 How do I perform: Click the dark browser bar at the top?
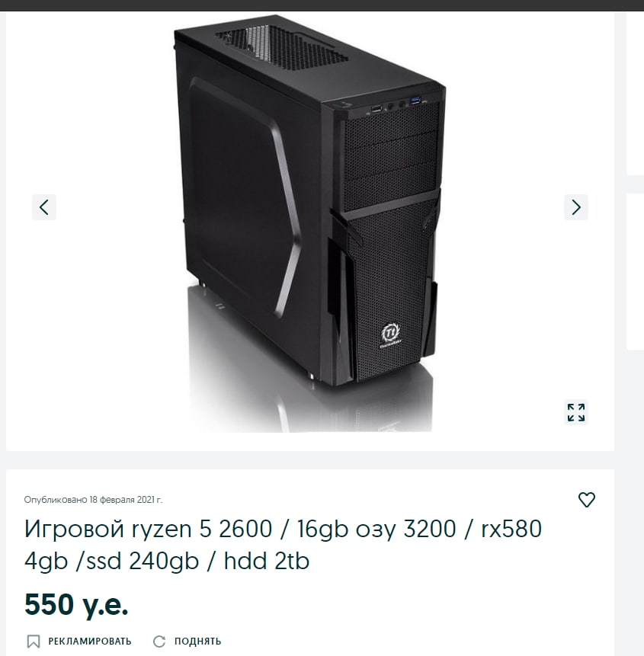(x=322, y=5)
